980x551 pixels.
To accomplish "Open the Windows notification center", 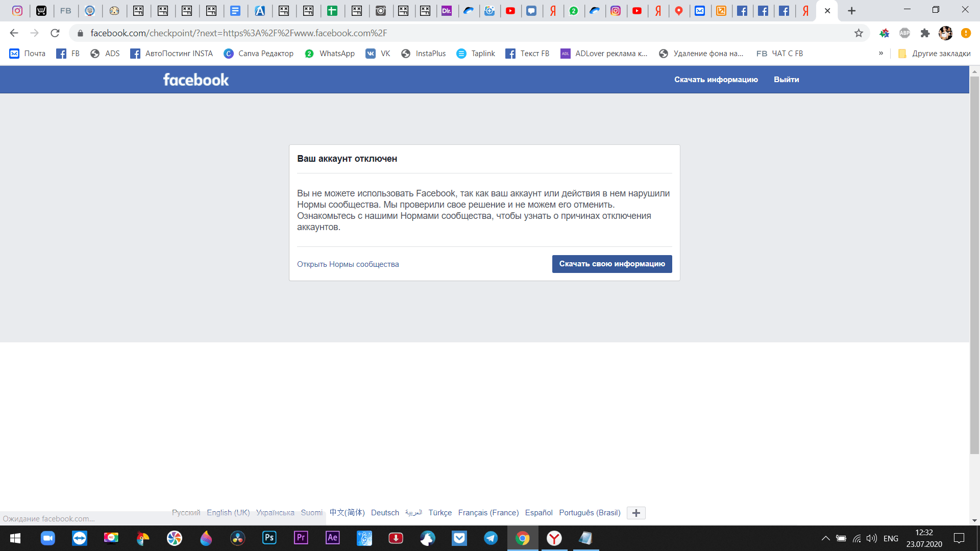I will click(x=959, y=538).
